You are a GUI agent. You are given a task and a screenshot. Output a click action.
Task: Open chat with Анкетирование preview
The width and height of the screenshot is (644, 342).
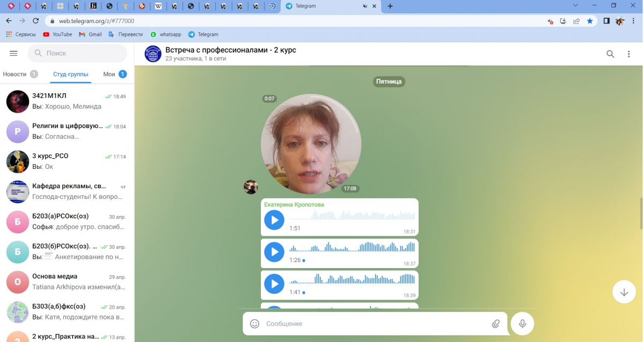click(66, 251)
